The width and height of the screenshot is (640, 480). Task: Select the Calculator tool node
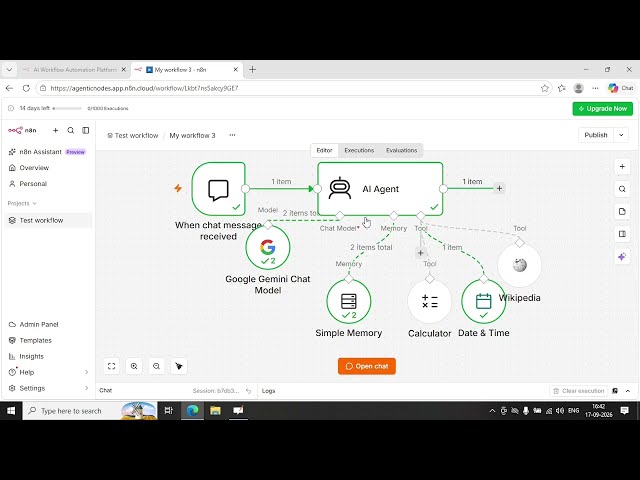tap(429, 301)
